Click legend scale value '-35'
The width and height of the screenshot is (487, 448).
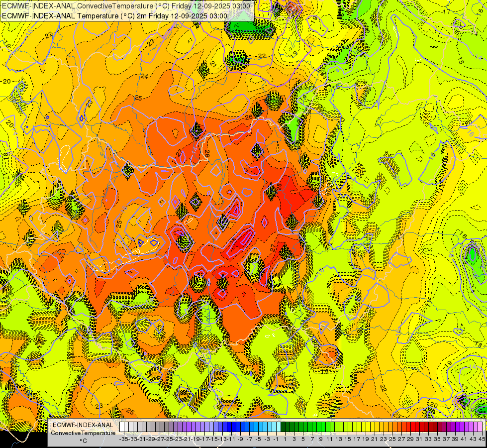[123, 439]
